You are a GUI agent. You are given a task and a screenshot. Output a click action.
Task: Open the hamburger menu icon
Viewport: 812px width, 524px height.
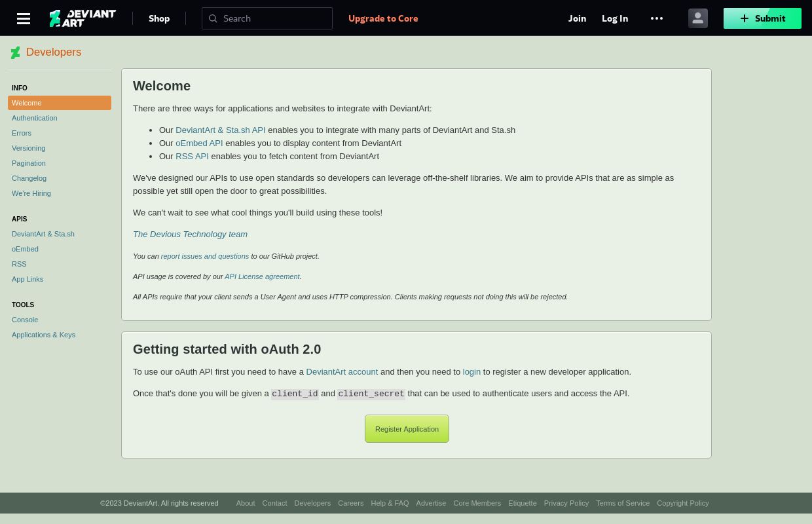pyautogui.click(x=24, y=18)
